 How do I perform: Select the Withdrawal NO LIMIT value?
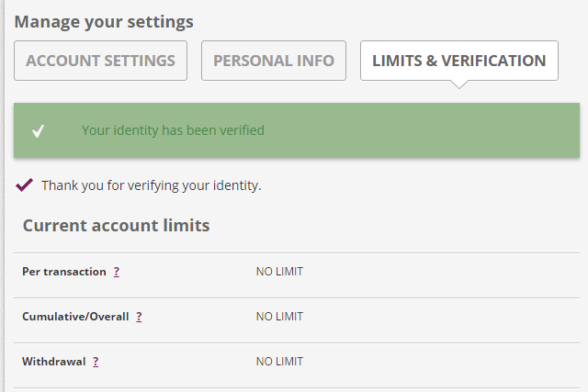click(x=279, y=362)
